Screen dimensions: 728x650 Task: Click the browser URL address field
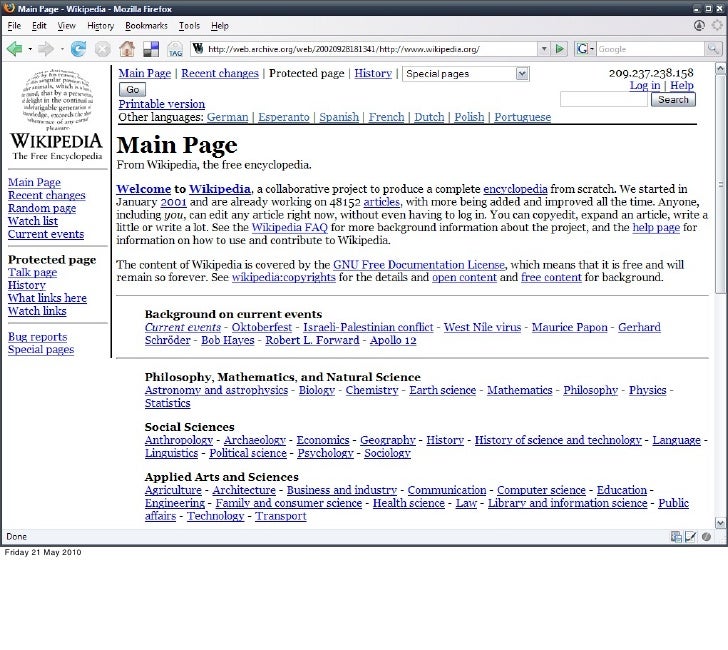[x=371, y=49]
